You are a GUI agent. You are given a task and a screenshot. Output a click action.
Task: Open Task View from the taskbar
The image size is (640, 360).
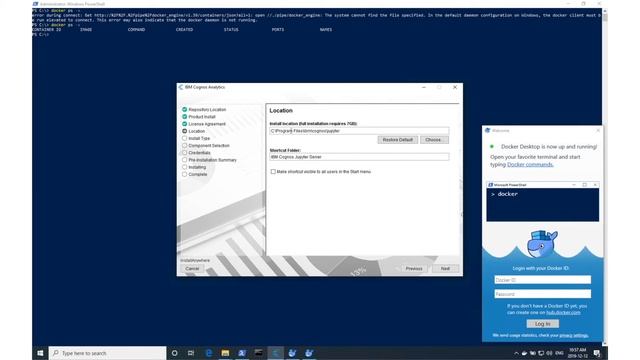pyautogui.click(x=191, y=353)
